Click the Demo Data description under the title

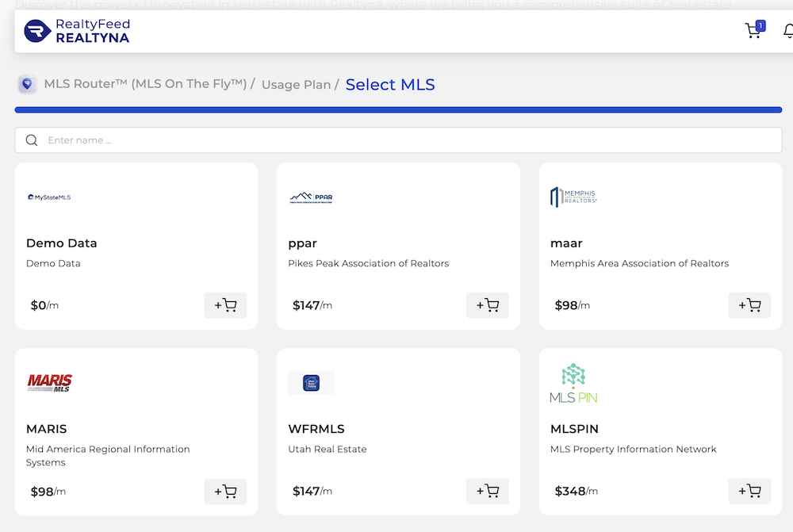(x=53, y=263)
